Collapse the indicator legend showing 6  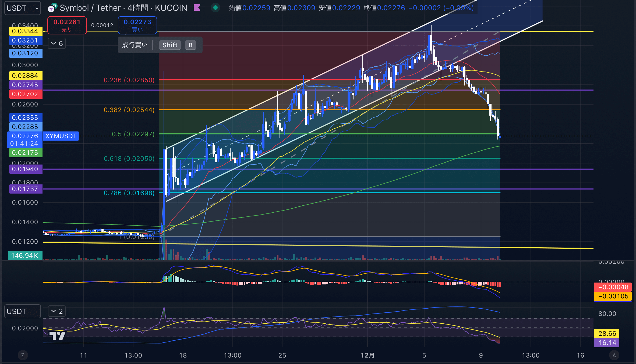(x=57, y=43)
